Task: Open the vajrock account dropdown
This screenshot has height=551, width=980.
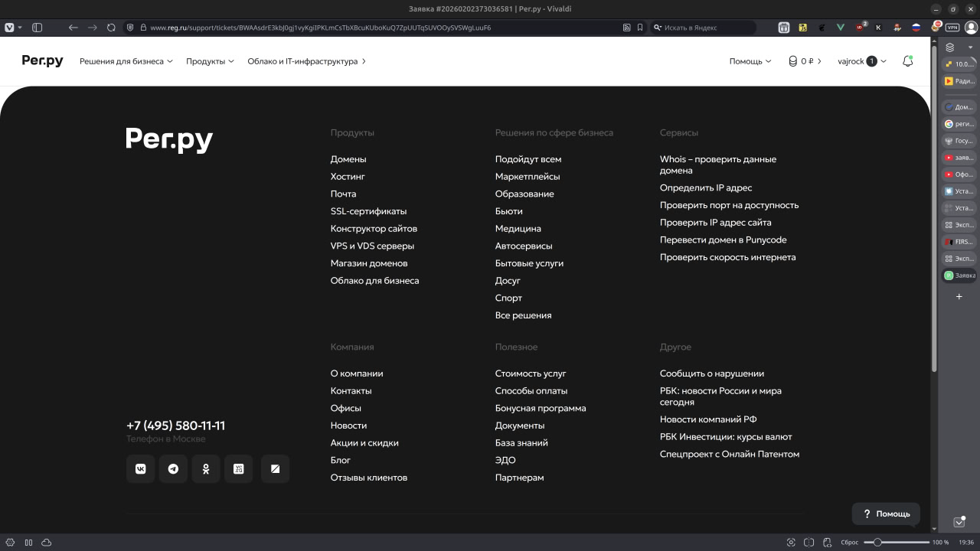Action: click(861, 61)
